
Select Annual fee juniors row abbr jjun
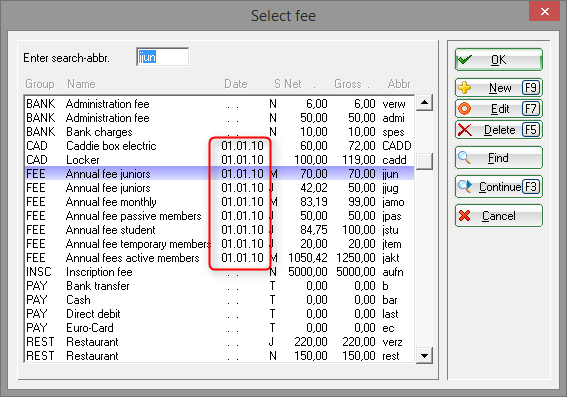(219, 174)
